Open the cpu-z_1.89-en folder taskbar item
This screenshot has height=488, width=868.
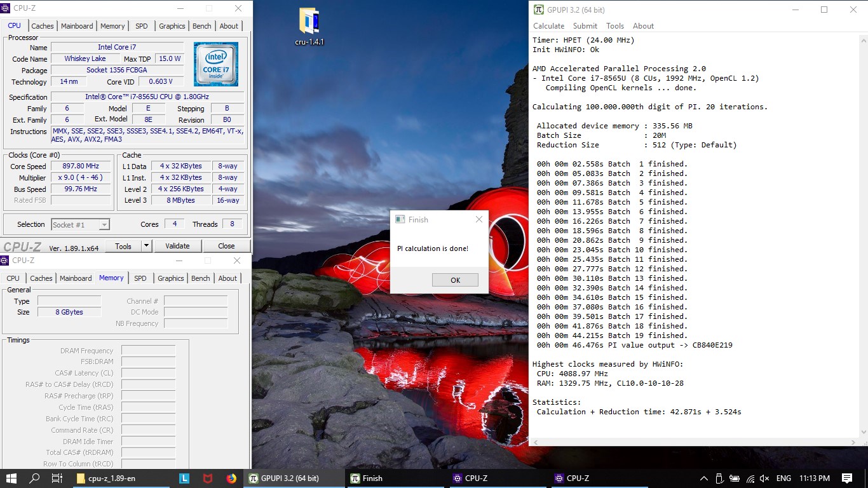coord(121,478)
